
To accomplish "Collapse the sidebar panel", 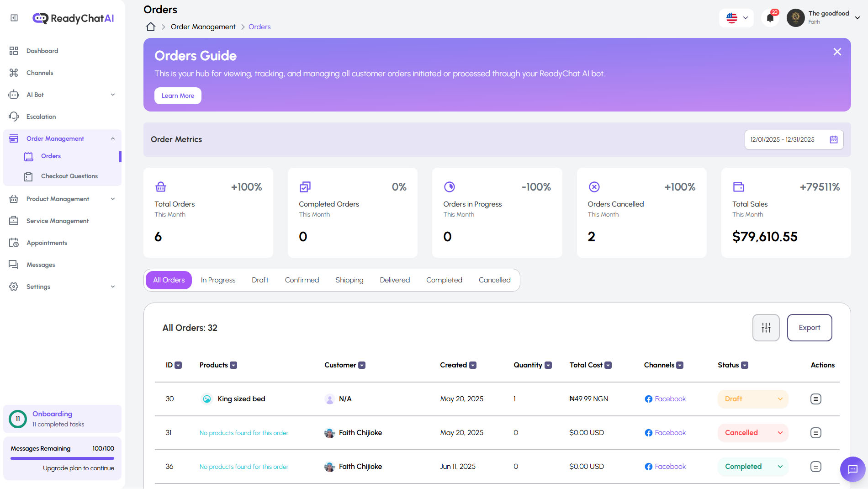I will coord(13,17).
